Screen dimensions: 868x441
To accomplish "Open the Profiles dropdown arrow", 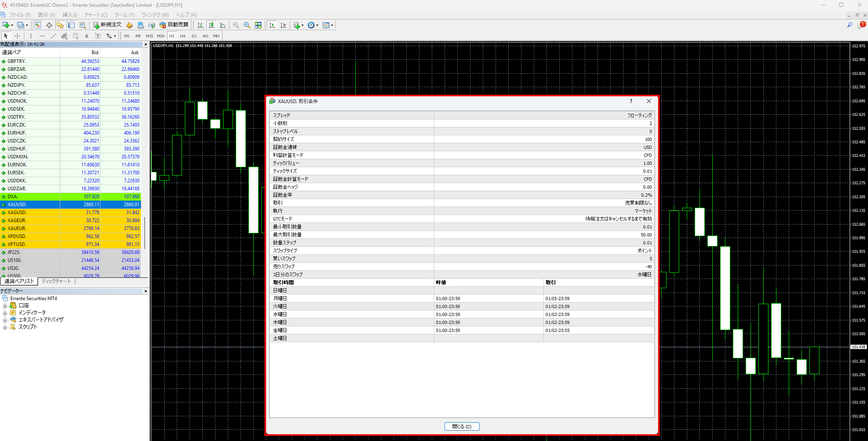I will (27, 25).
